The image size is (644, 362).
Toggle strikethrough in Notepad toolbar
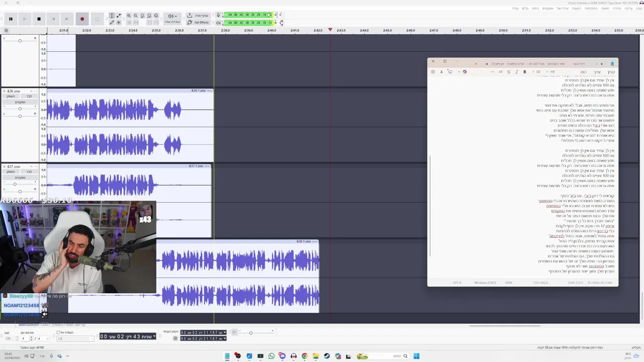509,72
